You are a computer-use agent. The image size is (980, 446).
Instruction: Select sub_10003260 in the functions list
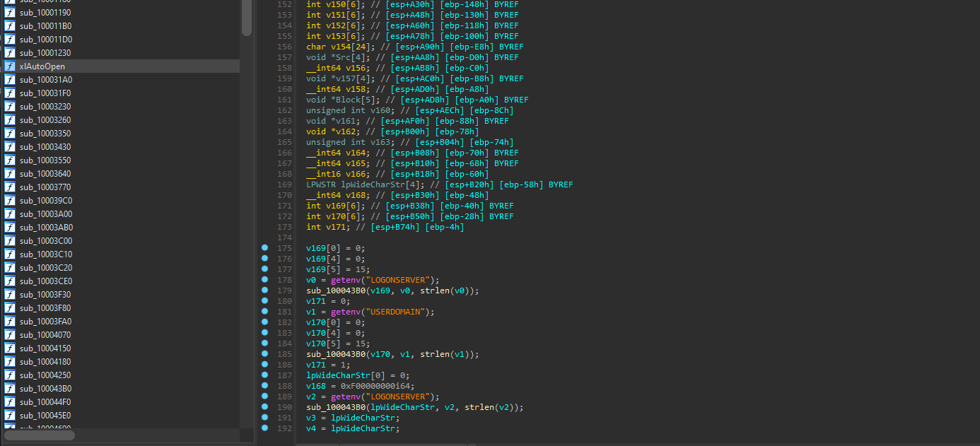point(45,119)
